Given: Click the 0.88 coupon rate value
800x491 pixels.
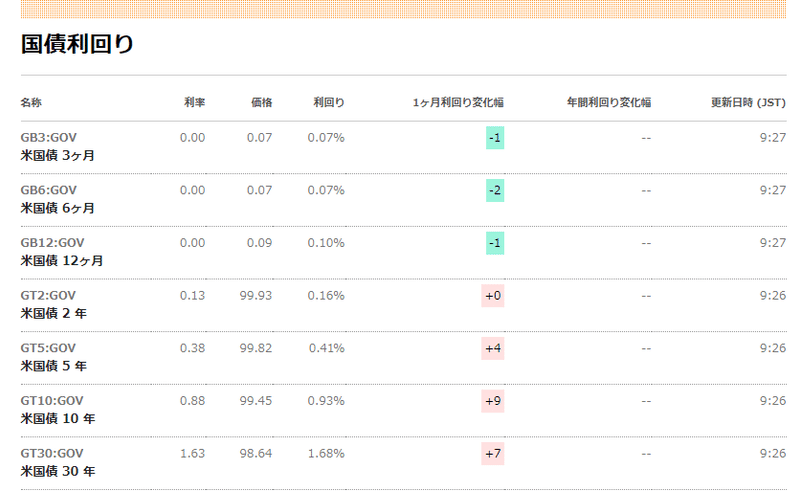Looking at the screenshot, I should 192,400.
